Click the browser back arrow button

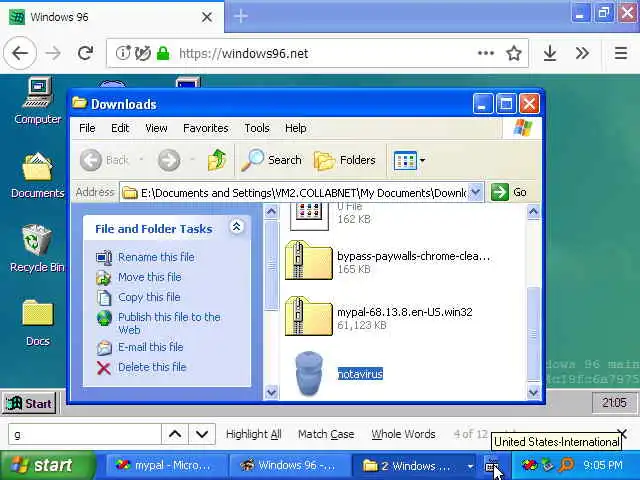point(20,53)
